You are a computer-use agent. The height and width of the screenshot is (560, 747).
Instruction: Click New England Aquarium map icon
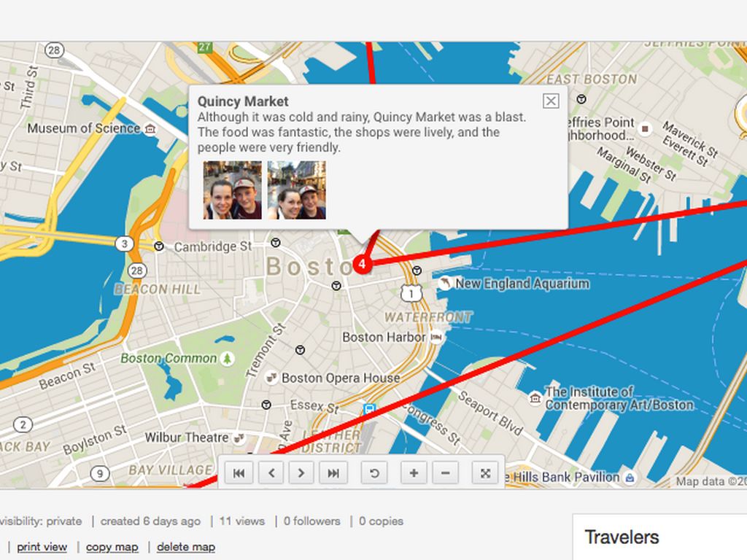(x=444, y=283)
